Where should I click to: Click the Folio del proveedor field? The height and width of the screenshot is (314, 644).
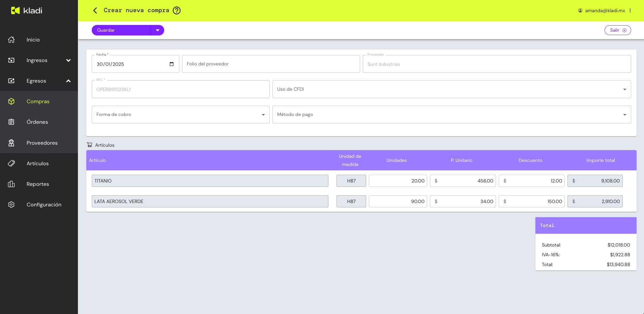(271, 64)
